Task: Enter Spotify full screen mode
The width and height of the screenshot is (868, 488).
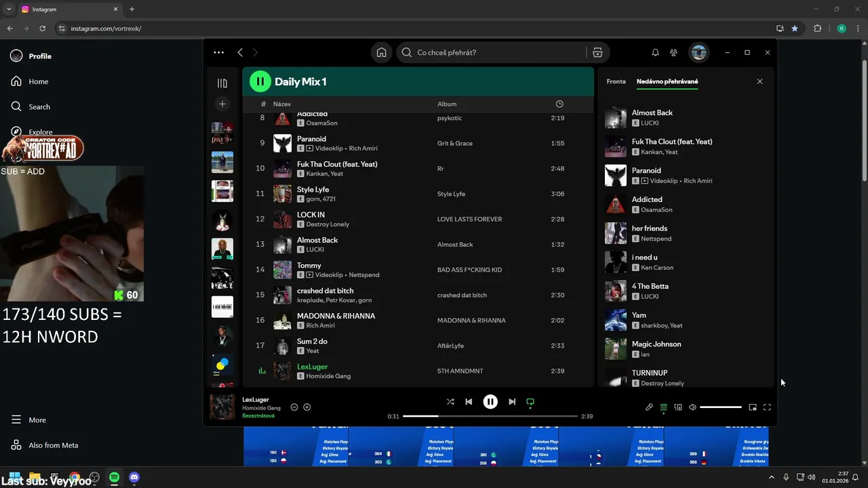Action: [767, 407]
